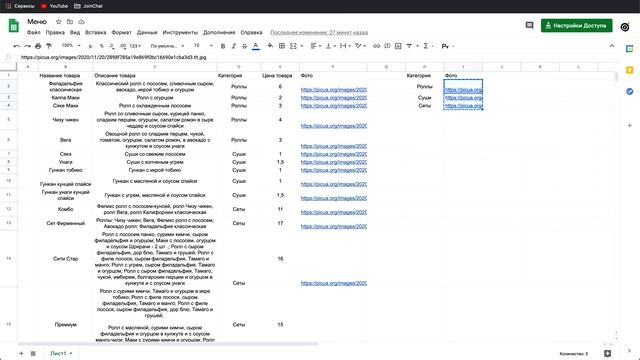The width and height of the screenshot is (640, 360).
Task: Open the Explore button at bottom right
Action: pyautogui.click(x=607, y=353)
